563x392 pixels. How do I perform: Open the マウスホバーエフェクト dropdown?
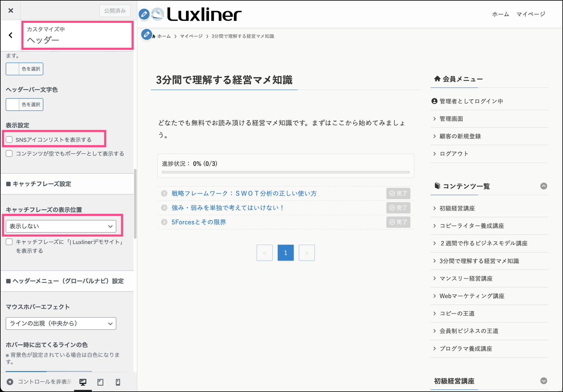click(x=61, y=323)
